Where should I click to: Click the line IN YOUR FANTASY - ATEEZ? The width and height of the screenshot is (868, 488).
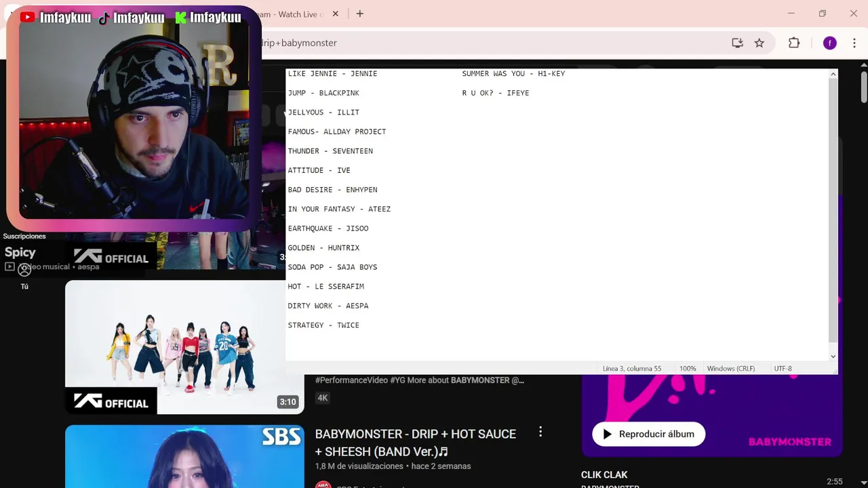pos(339,209)
